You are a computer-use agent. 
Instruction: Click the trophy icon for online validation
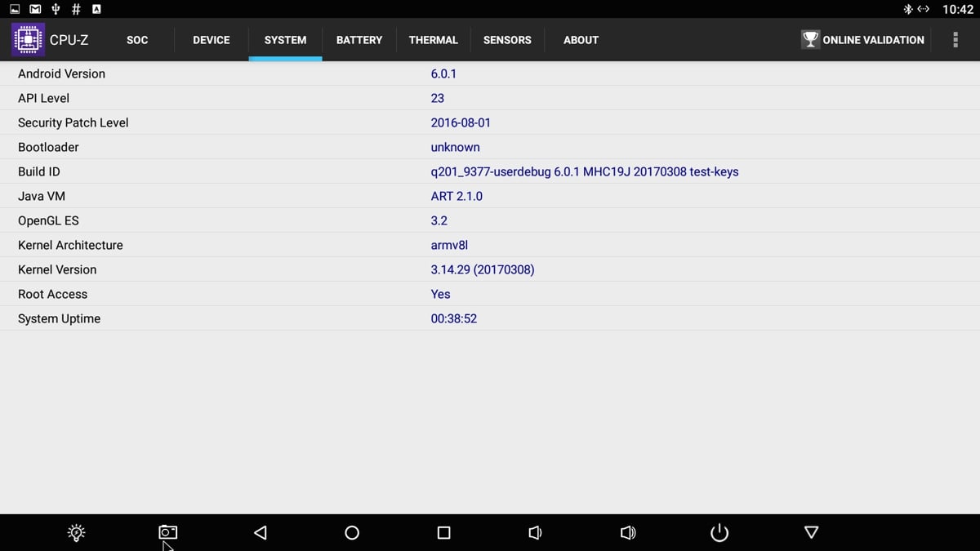click(810, 39)
